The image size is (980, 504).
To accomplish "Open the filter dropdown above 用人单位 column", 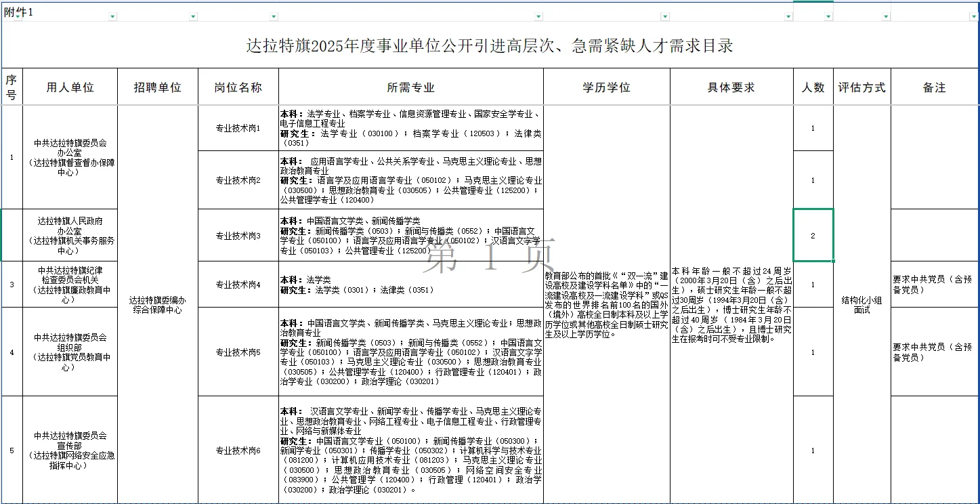I will pos(111,15).
